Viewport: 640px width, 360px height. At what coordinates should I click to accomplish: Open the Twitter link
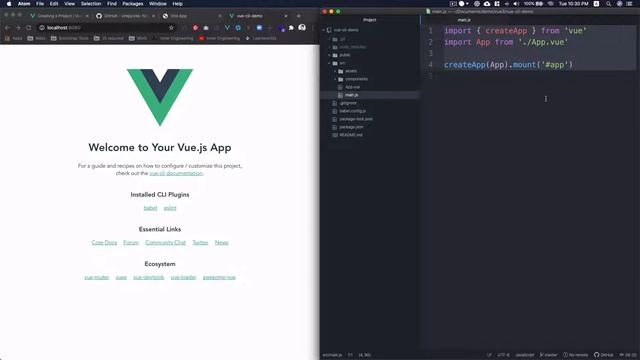click(x=200, y=242)
